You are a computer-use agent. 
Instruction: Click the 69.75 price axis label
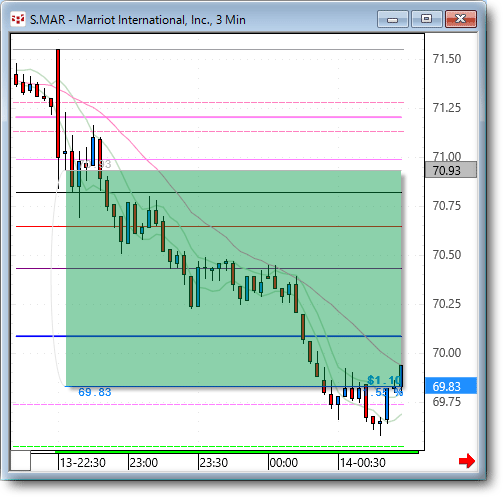click(x=447, y=402)
